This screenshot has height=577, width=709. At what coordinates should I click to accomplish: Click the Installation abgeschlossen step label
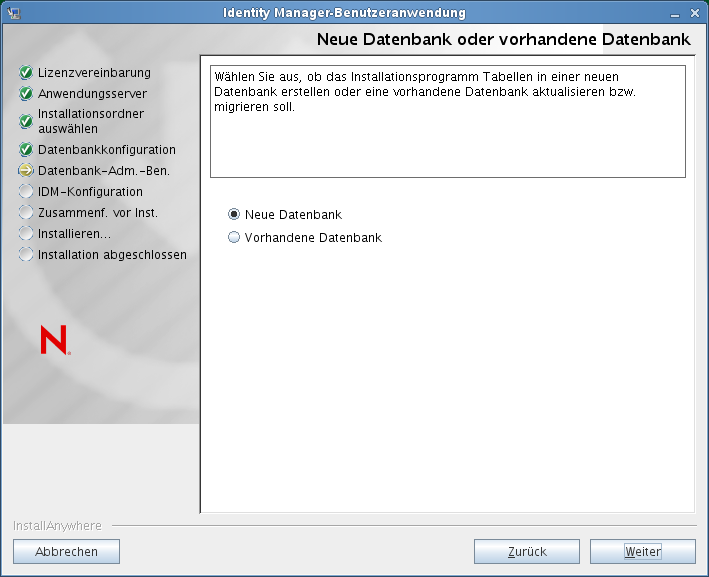click(112, 255)
